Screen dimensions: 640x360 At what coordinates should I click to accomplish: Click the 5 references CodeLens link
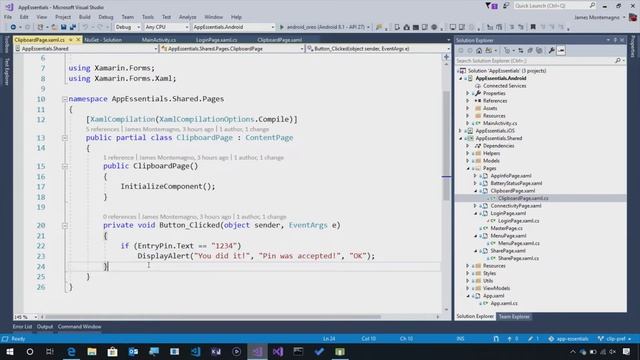pos(102,129)
